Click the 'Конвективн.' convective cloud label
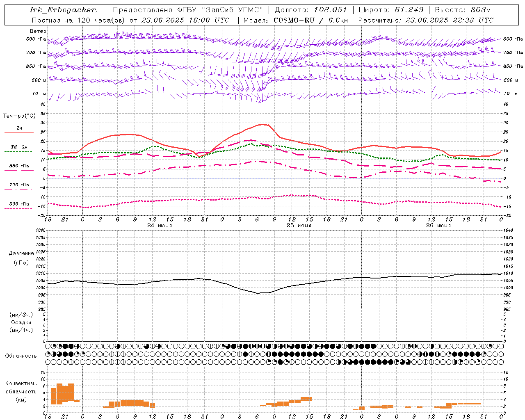The image size is (525, 420). pyautogui.click(x=21, y=383)
